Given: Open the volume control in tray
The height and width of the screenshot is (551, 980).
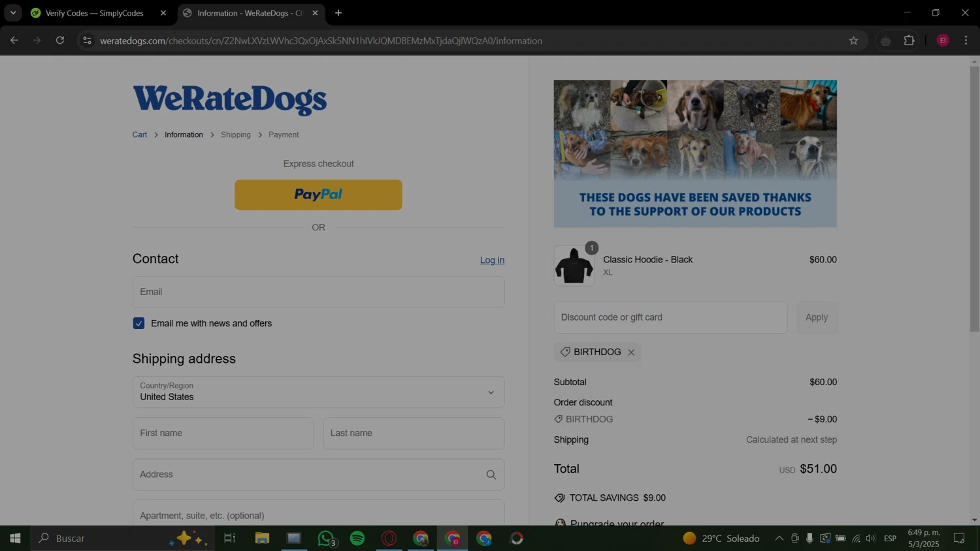Looking at the screenshot, I should coord(870,539).
